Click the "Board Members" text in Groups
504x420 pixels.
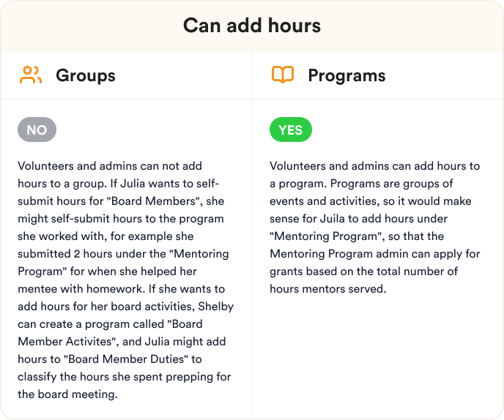pos(152,201)
